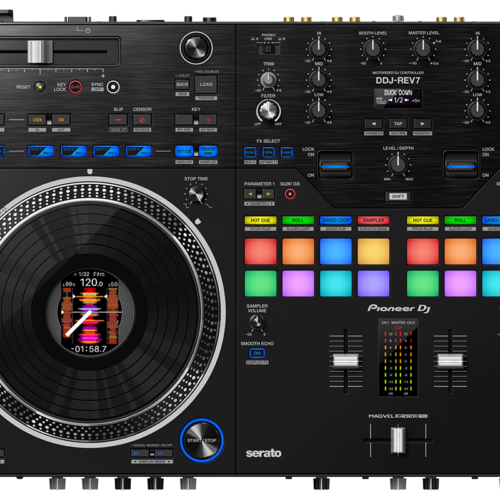The image size is (500, 500).
Task: Click the rotary browse selector knob
Action: 196,48
